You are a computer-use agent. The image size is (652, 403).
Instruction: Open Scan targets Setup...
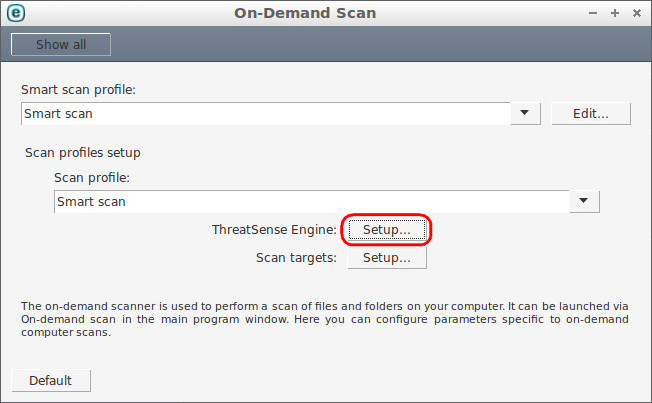click(x=387, y=258)
